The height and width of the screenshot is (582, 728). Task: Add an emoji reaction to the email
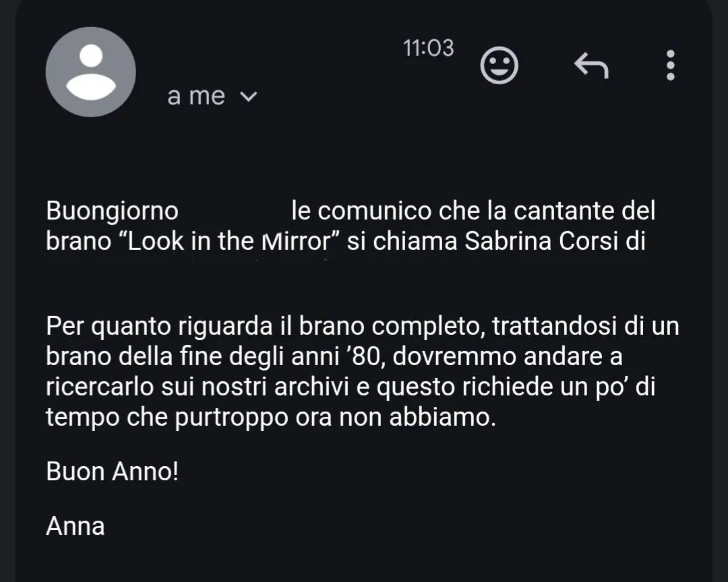point(499,65)
